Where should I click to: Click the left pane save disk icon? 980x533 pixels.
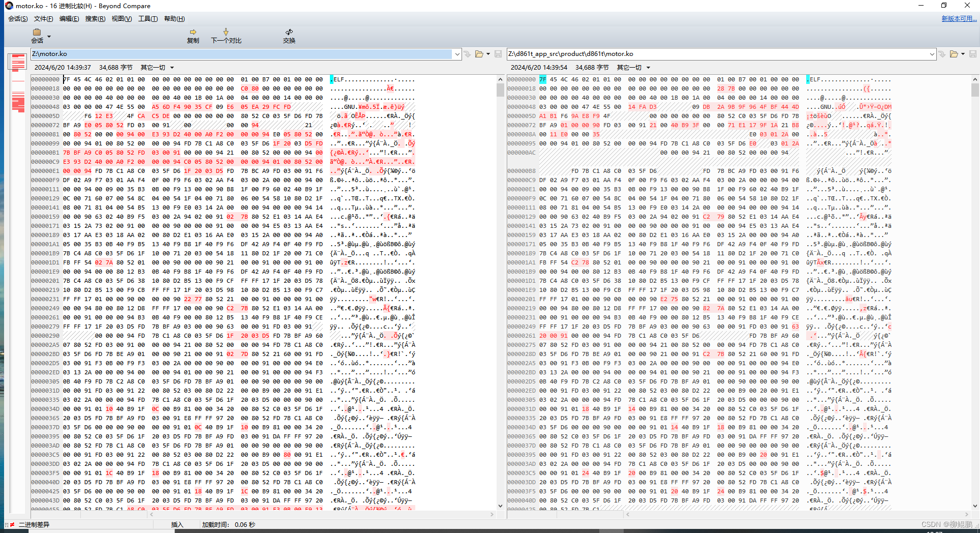pyautogui.click(x=498, y=54)
